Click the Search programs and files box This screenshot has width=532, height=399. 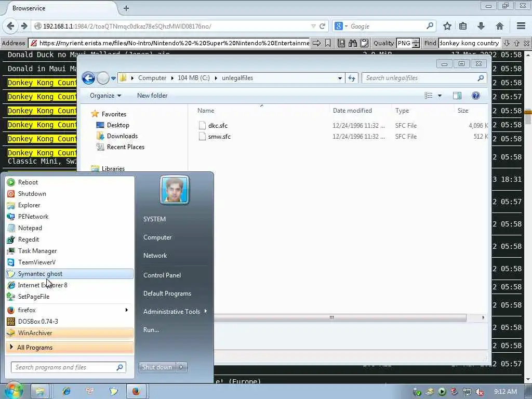[x=69, y=367]
